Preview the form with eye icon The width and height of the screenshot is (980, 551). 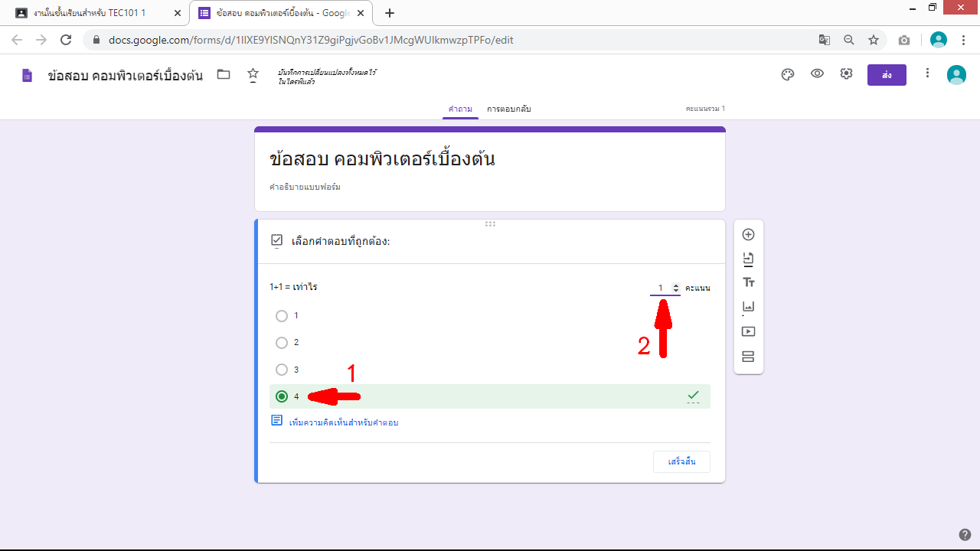[x=817, y=74]
